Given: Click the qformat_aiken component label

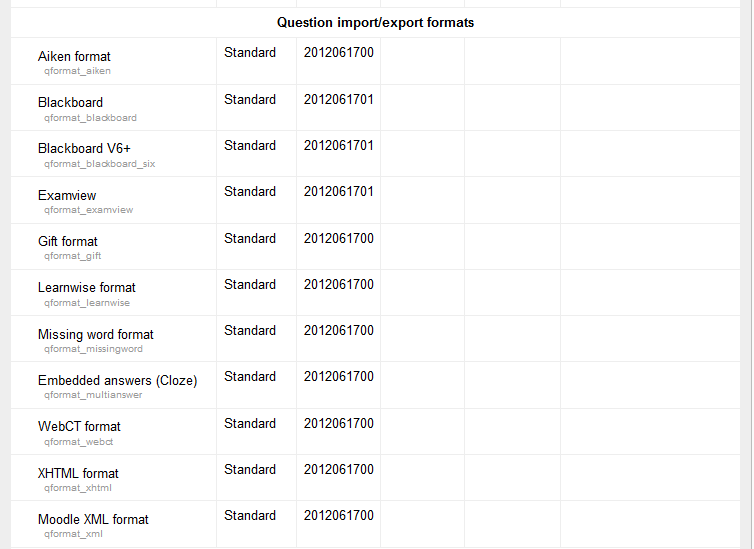Looking at the screenshot, I should tap(77, 72).
